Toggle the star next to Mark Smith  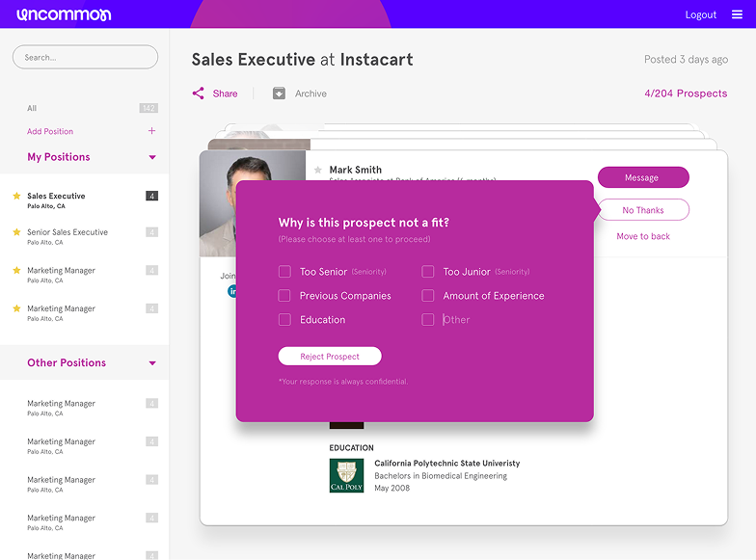coord(318,170)
